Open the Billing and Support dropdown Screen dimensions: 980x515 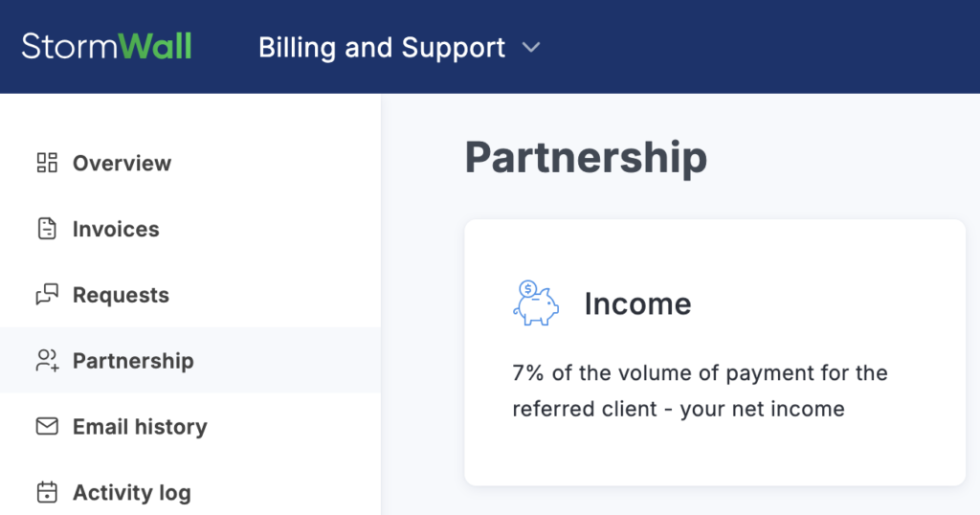[382, 48]
